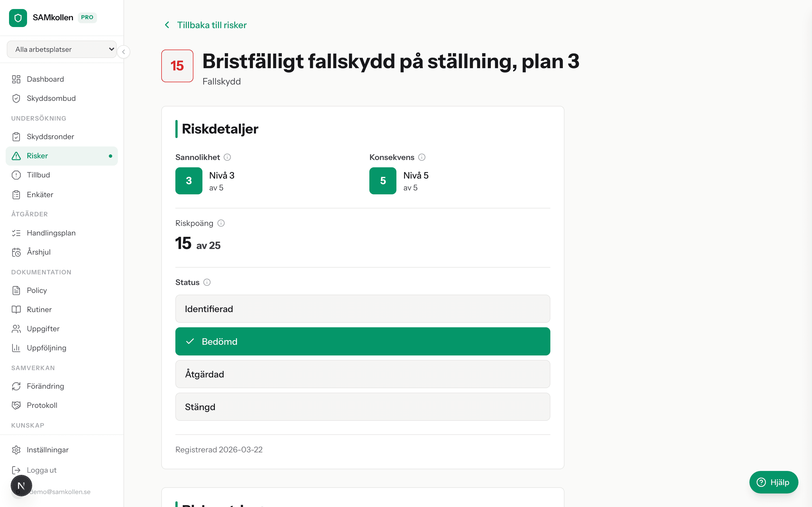Open the Hjälp support widget
This screenshot has width=812, height=507.
point(773,482)
